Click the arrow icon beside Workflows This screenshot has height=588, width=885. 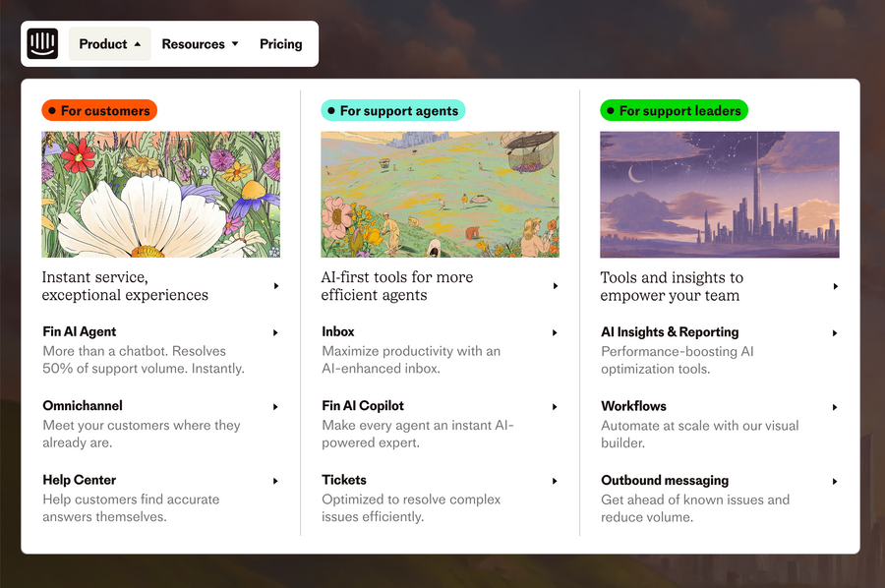point(834,406)
